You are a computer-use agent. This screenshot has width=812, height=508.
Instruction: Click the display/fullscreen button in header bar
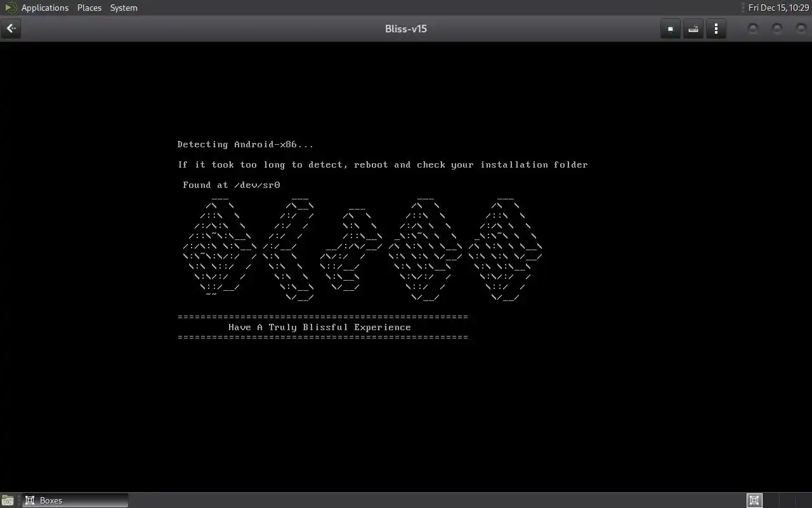pos(670,29)
